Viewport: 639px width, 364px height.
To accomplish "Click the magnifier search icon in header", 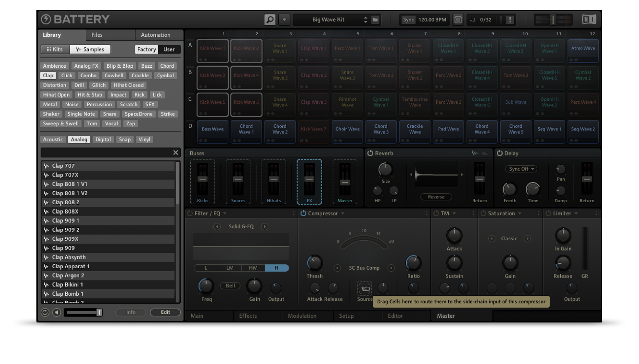I will [x=270, y=20].
